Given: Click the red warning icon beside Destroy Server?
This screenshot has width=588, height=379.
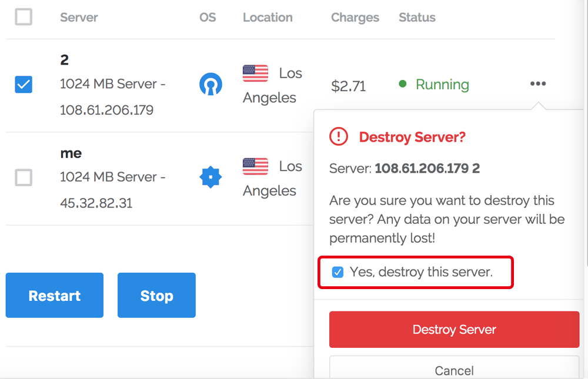Looking at the screenshot, I should [x=339, y=137].
